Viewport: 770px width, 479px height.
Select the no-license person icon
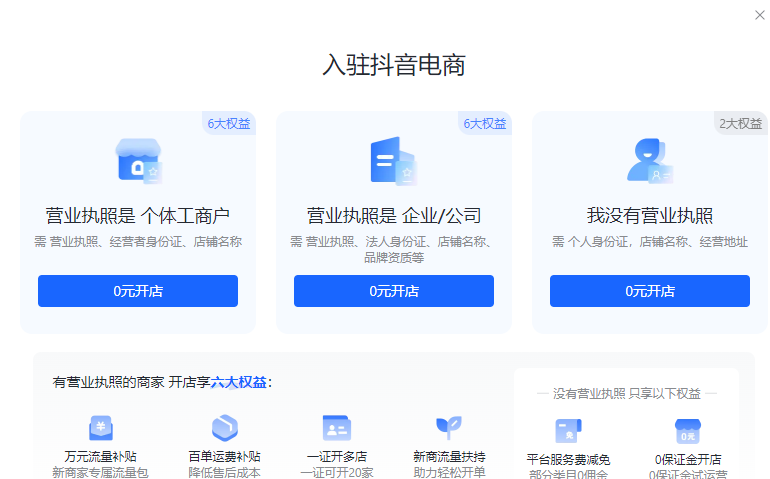(650, 161)
